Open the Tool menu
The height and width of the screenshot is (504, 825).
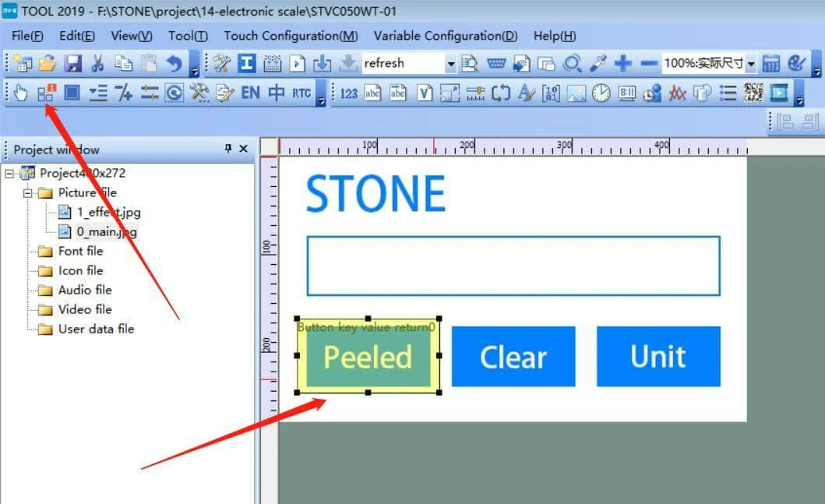(x=188, y=36)
